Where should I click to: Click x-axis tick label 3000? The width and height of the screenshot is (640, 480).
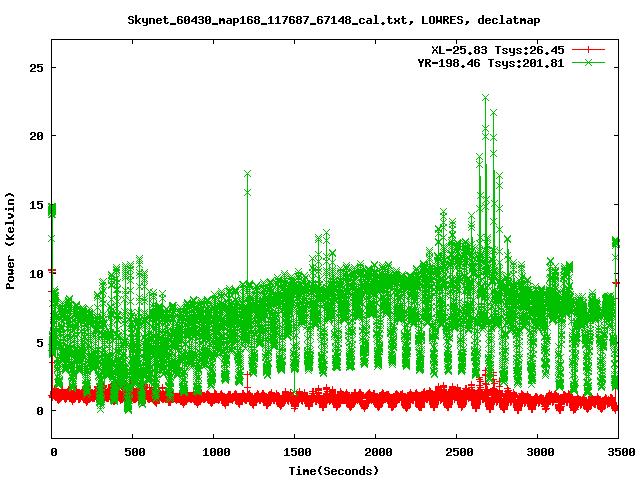click(x=540, y=452)
